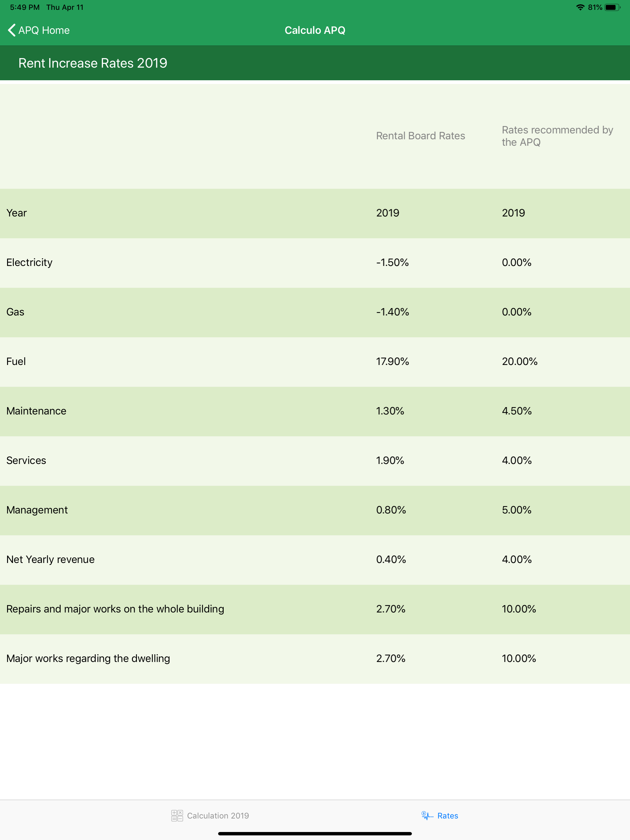Tap the Rental Board Rates column header
This screenshot has height=840, width=630.
(421, 136)
